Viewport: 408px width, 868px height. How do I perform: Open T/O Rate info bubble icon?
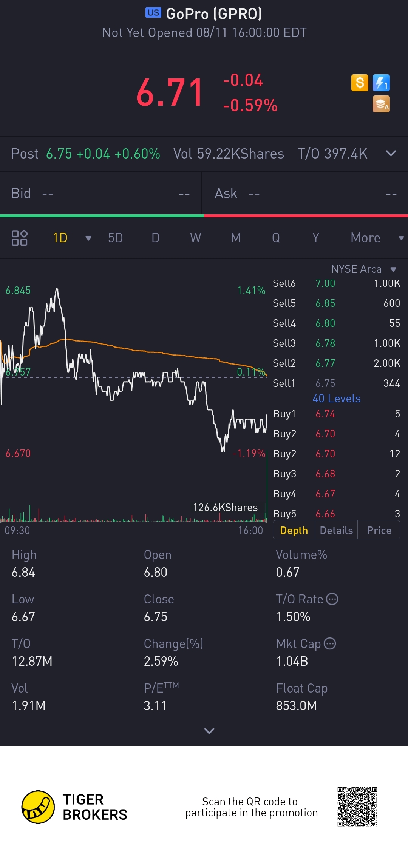click(x=332, y=599)
